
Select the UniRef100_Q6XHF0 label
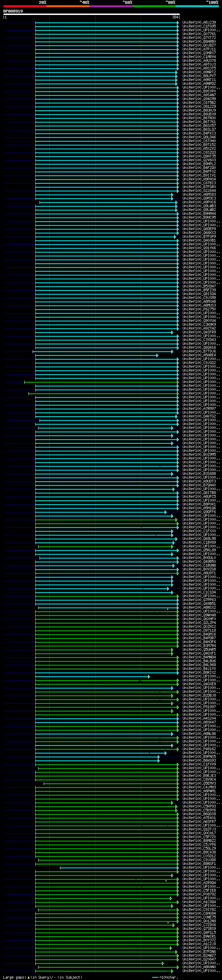pyautogui.click(x=199, y=619)
